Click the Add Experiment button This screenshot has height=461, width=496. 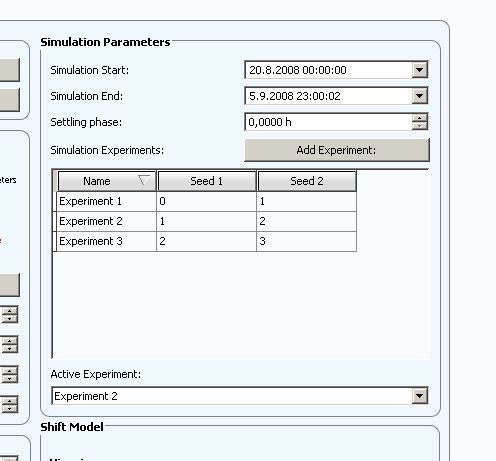pos(337,150)
